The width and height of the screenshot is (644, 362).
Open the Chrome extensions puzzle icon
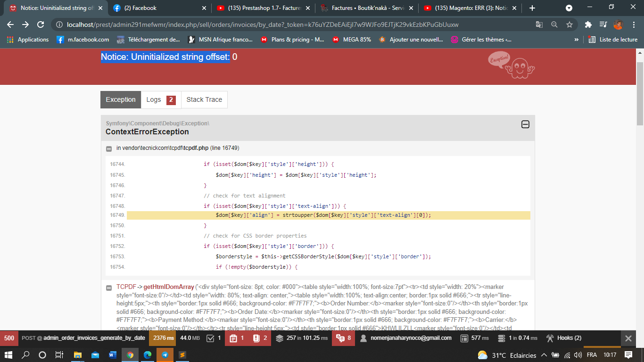pos(588,25)
